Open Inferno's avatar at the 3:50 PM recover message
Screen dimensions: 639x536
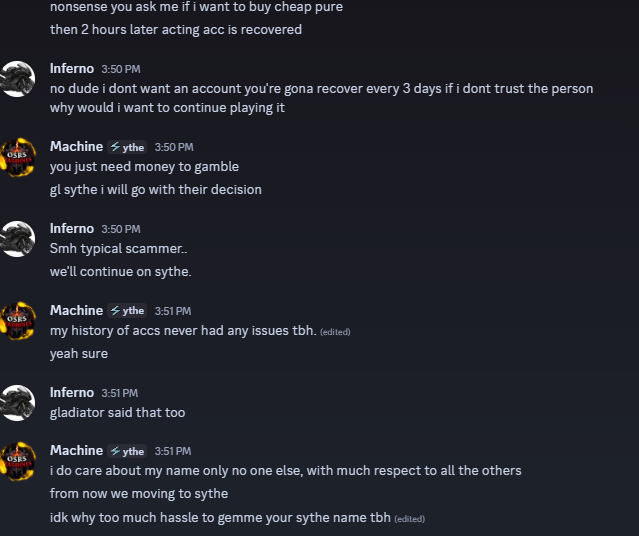point(17,79)
